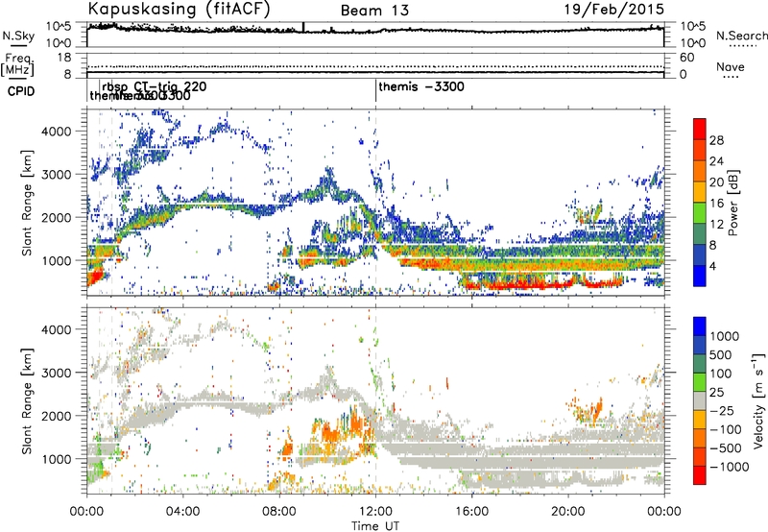
Task: Click the '12:00' time tick label
Action: point(375,512)
